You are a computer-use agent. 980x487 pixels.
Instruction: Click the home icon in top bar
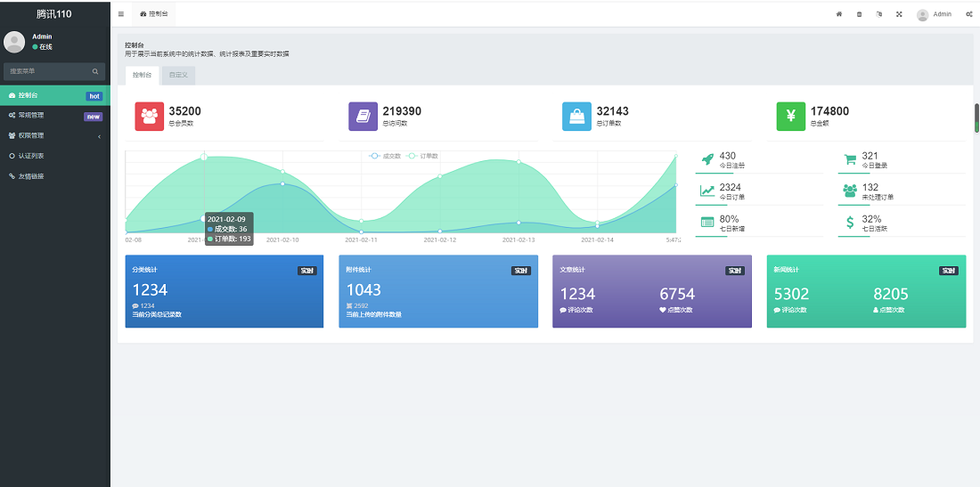(x=838, y=14)
